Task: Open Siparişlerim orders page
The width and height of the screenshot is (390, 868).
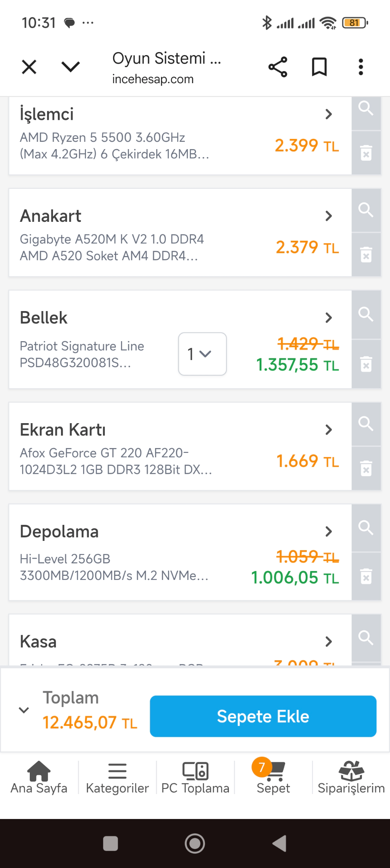Action: (x=351, y=778)
